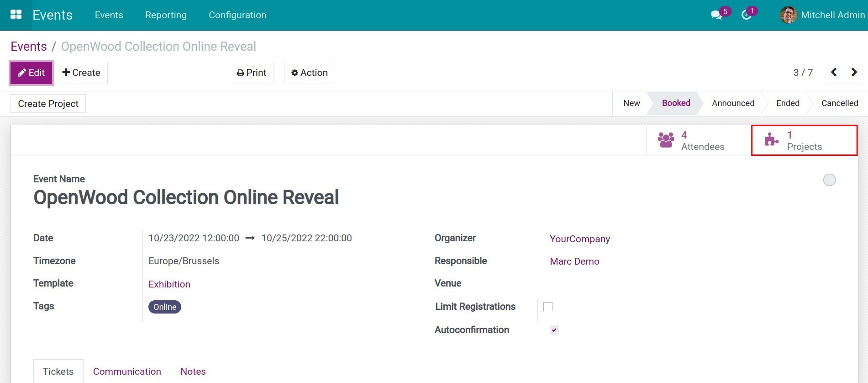The image size is (868, 383).
Task: Open the apps grid menu icon
Action: tap(16, 15)
